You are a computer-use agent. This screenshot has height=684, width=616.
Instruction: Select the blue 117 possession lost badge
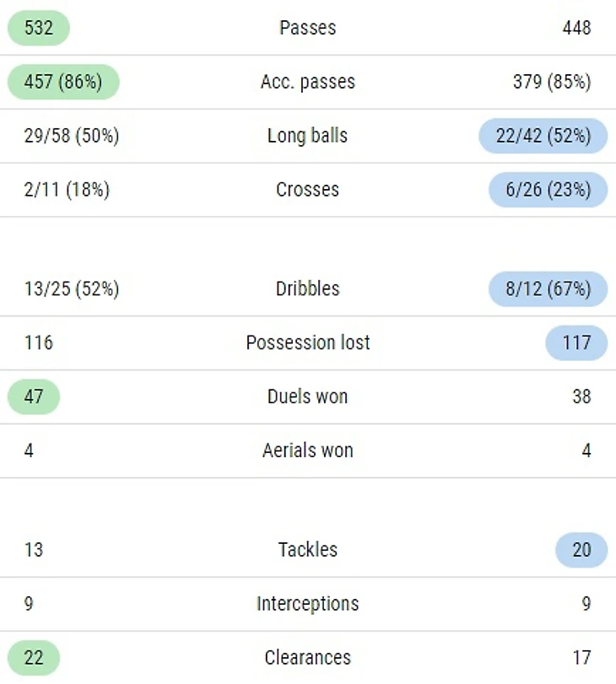[x=576, y=342]
